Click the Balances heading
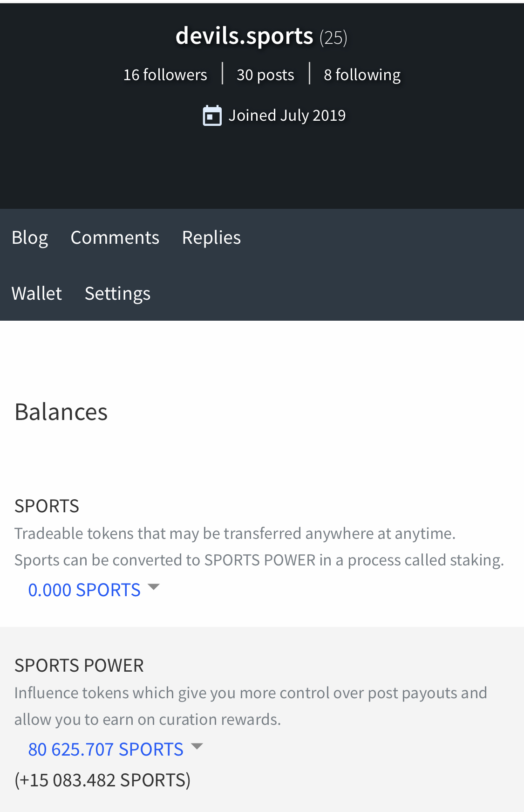524x812 pixels. point(61,412)
